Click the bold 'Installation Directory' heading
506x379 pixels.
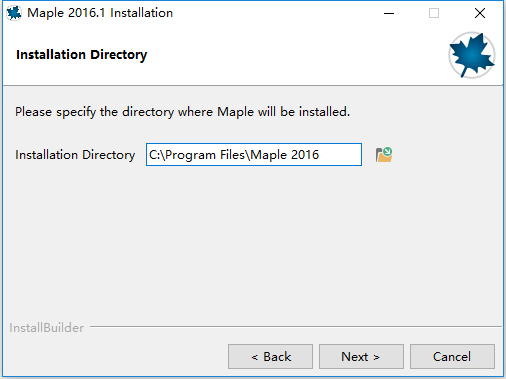pyautogui.click(x=82, y=55)
